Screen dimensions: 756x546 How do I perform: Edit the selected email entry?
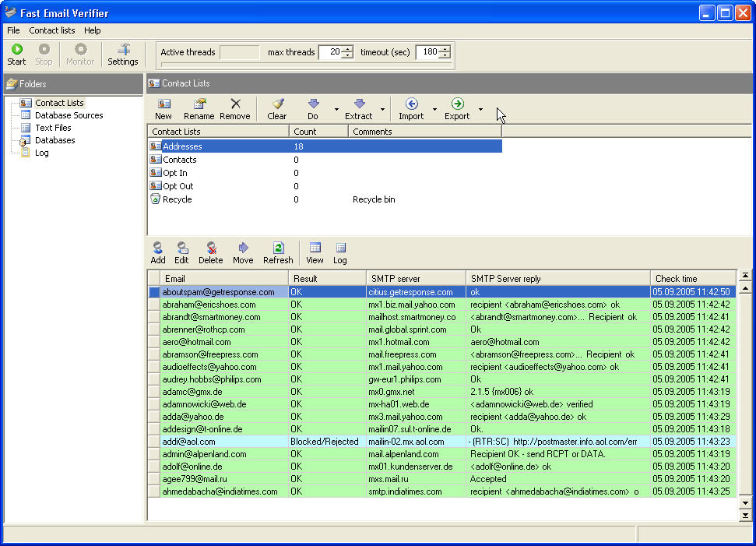coord(181,252)
